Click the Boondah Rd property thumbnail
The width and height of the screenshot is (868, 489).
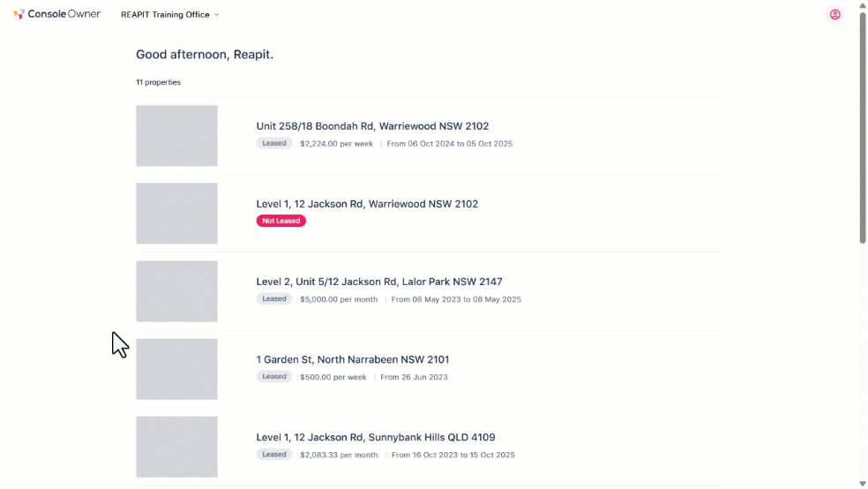(x=176, y=136)
